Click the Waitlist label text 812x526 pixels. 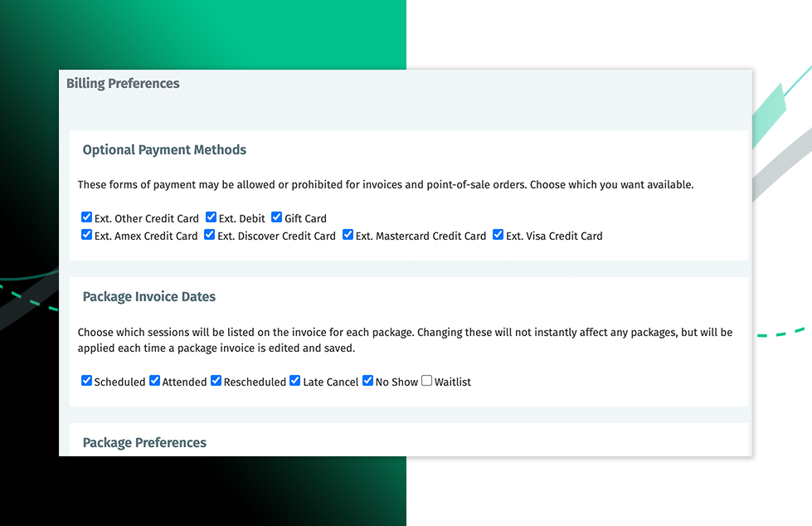click(451, 382)
